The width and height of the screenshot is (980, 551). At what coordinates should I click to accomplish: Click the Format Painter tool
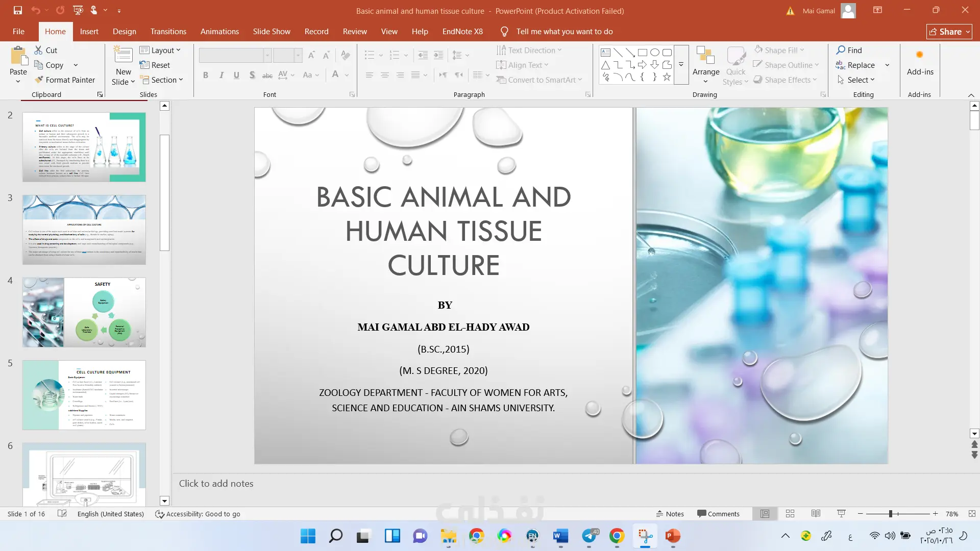[x=65, y=80]
